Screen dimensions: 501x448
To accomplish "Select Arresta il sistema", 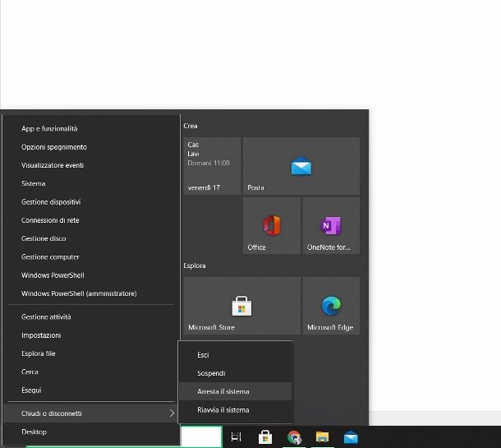I will click(x=235, y=392).
